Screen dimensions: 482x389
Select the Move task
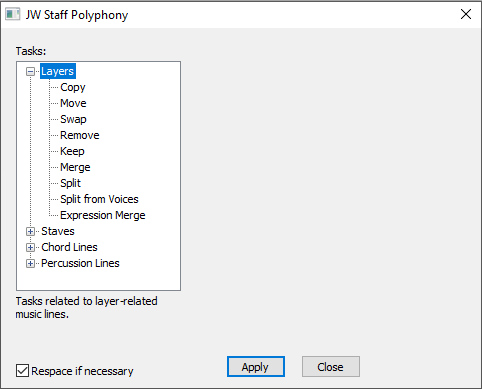tap(73, 103)
